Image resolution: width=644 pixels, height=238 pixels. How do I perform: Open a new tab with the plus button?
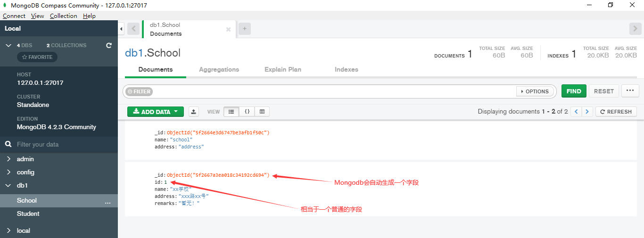coord(244,28)
